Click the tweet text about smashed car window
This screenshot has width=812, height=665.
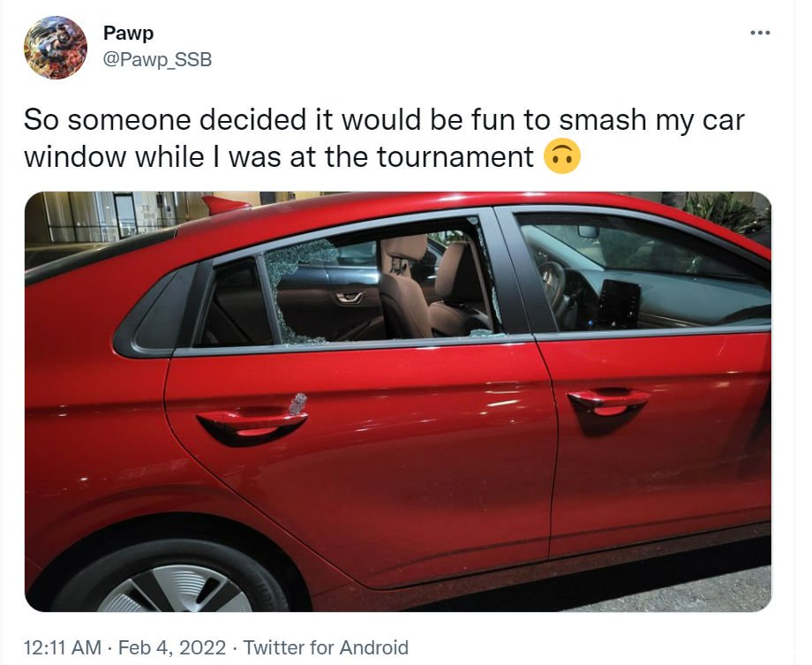pos(383,138)
